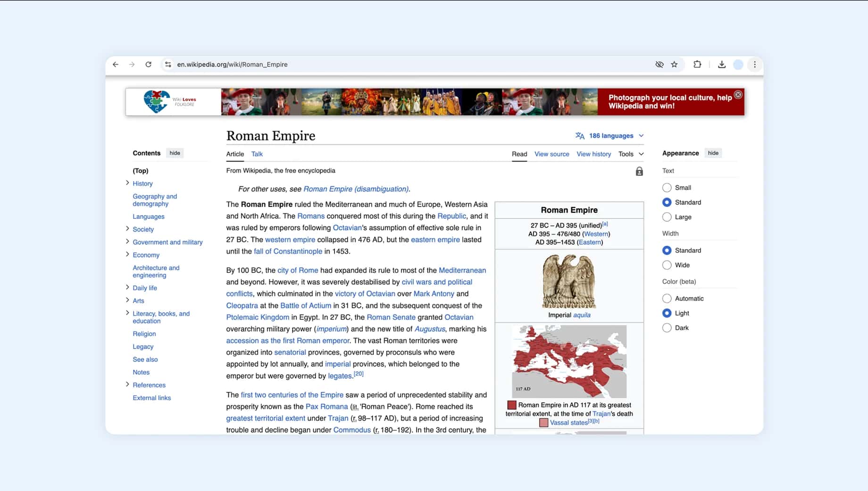This screenshot has height=491, width=868.
Task: Hide the Contents sidebar
Action: (175, 153)
